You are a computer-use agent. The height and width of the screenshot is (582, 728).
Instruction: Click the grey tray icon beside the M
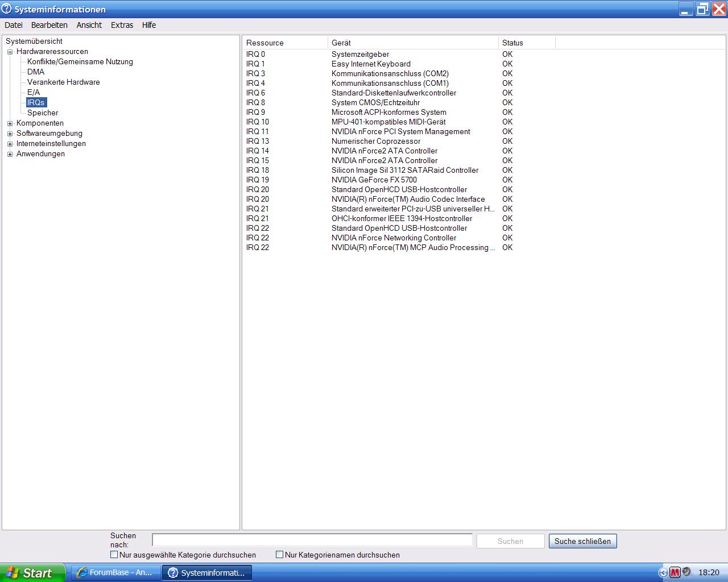click(686, 572)
